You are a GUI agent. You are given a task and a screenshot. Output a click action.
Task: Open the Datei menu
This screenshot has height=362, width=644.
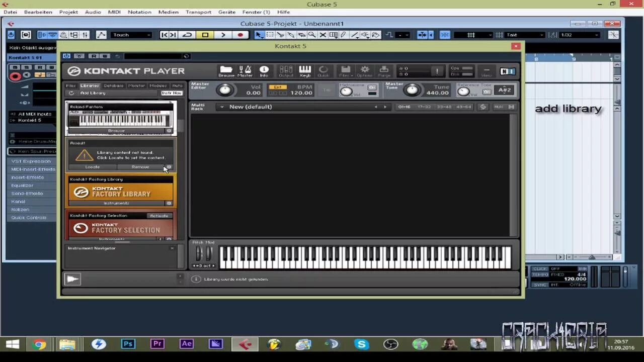pos(10,12)
